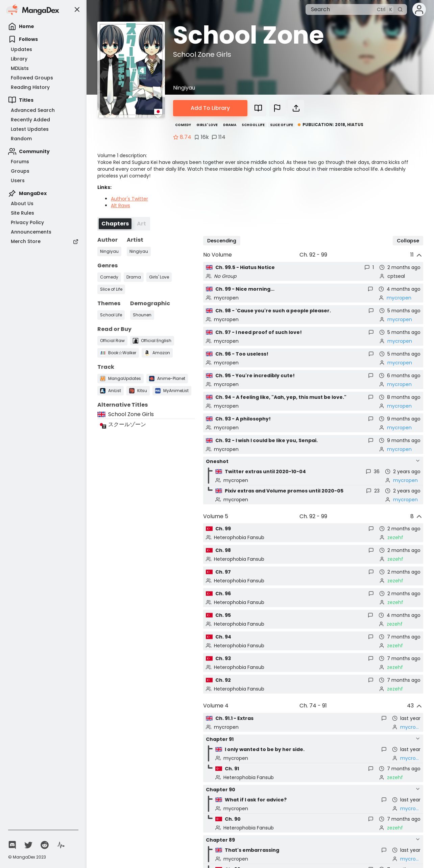Close the sidebar menu with X
434x868 pixels.
point(77,9)
